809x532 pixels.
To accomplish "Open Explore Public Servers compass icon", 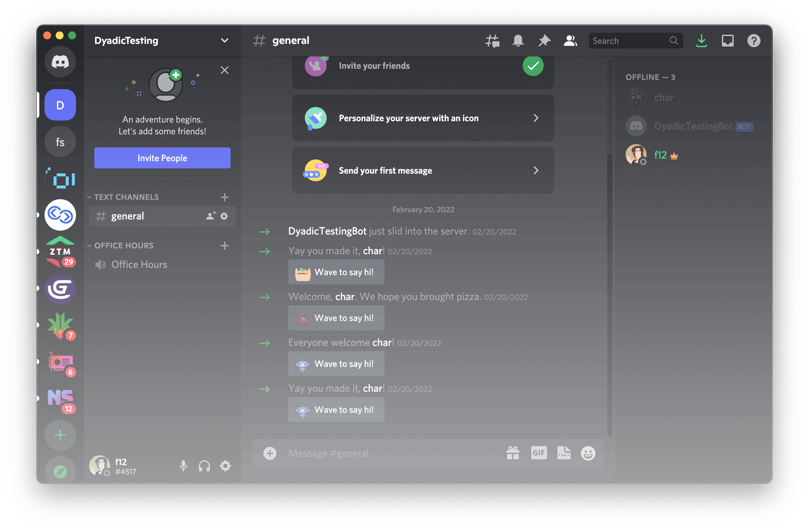I will (x=60, y=471).
